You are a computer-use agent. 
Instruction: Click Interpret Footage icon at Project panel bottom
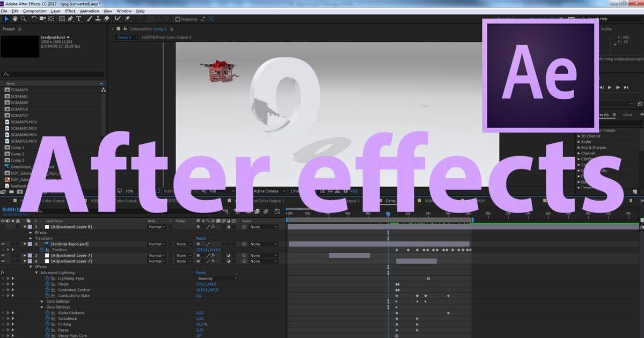(4, 192)
